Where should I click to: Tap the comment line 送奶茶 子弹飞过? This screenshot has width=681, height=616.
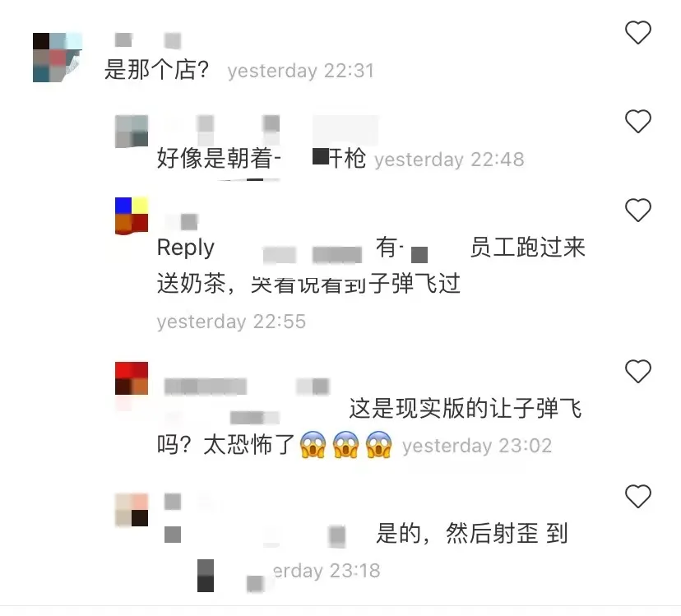(x=308, y=284)
